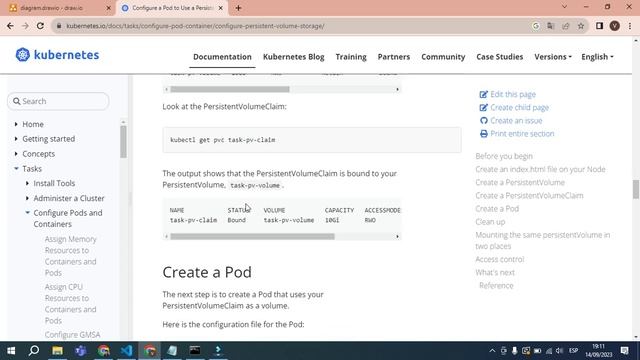This screenshot has width=640, height=360.
Task: Open Assign CPU Resources to Containers and Pods
Action: coord(71,304)
